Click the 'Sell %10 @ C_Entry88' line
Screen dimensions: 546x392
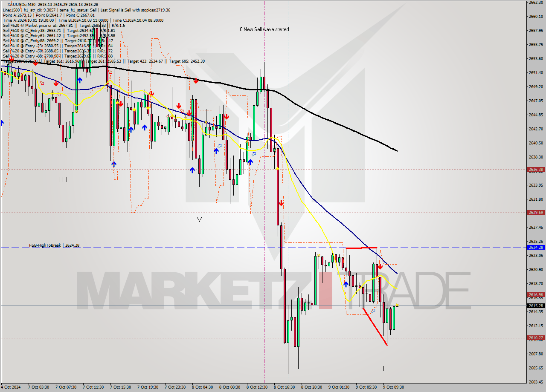58,40
